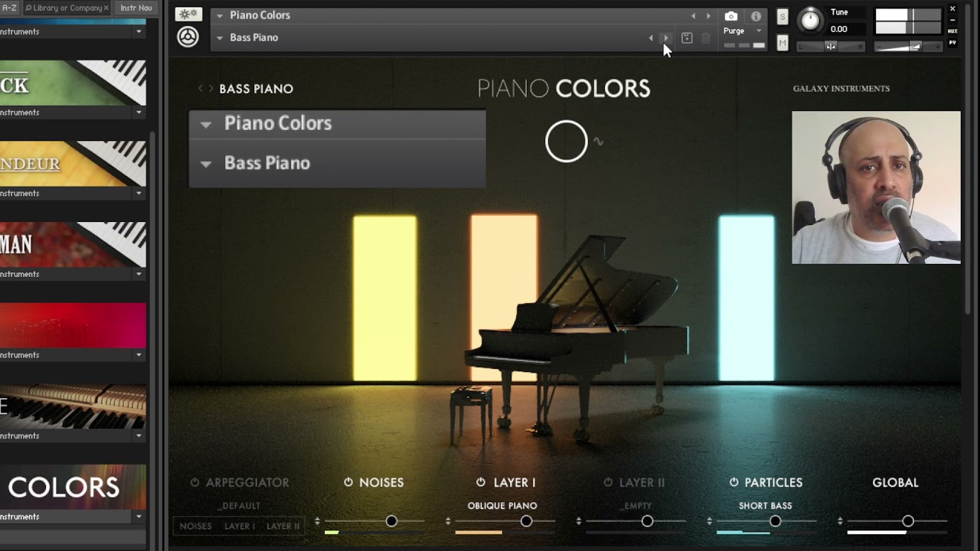The image size is (980, 551).
Task: Switch to the Instr Nav tab
Action: (136, 8)
